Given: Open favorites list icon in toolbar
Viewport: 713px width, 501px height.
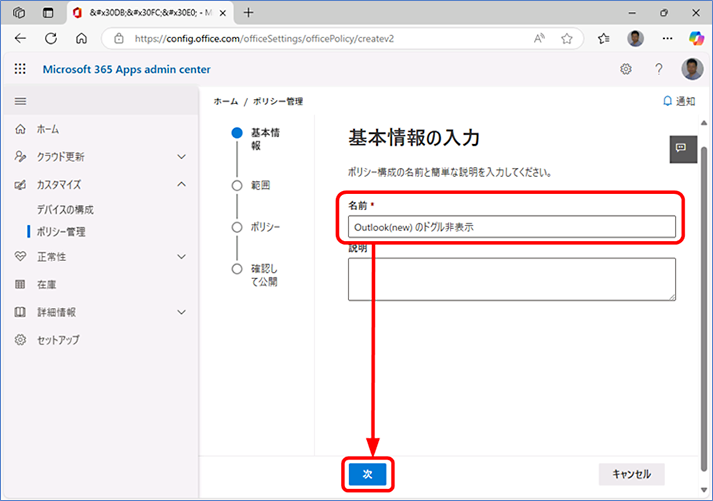Looking at the screenshot, I should 603,39.
